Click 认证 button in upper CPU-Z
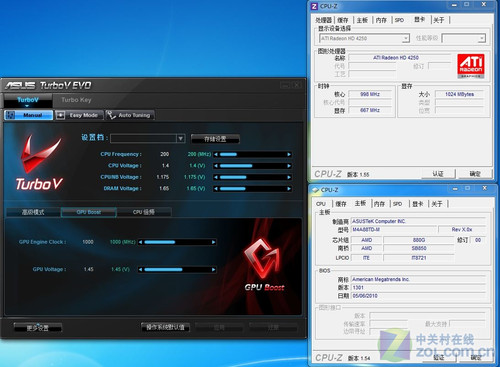Image resolution: width=500 pixels, height=367 pixels. coord(438,174)
